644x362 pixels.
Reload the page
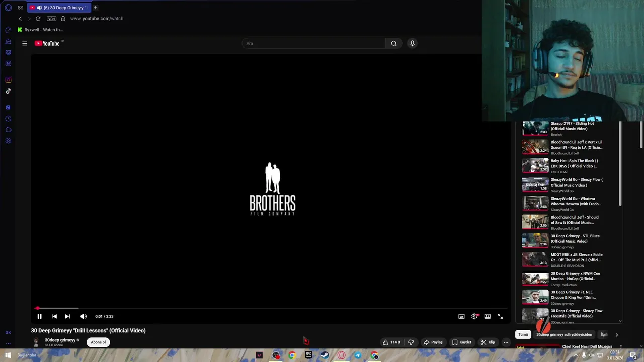pyautogui.click(x=38, y=19)
